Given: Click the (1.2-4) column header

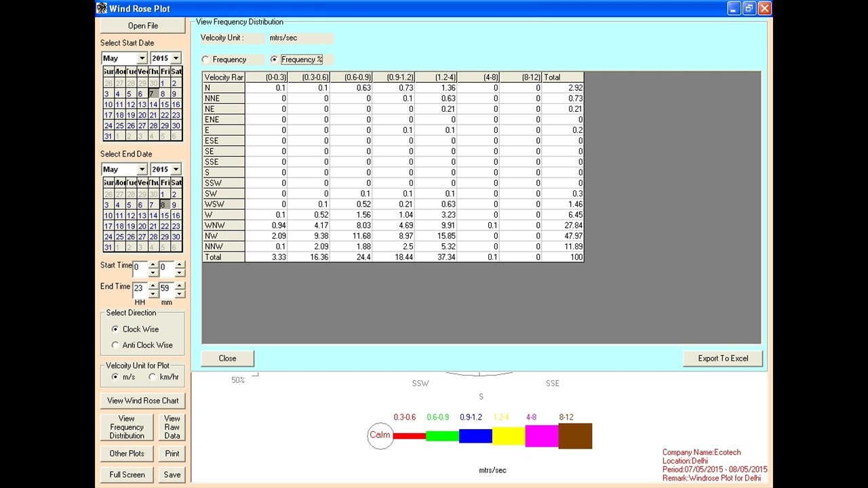Looking at the screenshot, I should [x=436, y=77].
